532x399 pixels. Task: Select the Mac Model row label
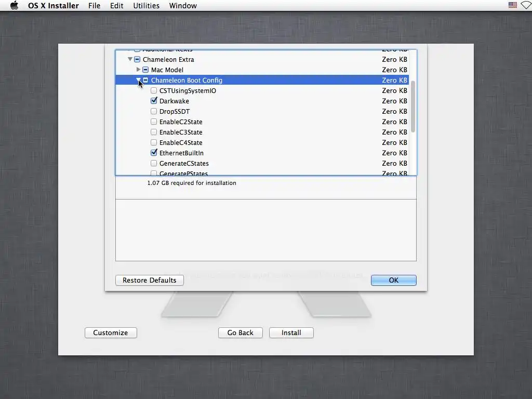pyautogui.click(x=167, y=70)
